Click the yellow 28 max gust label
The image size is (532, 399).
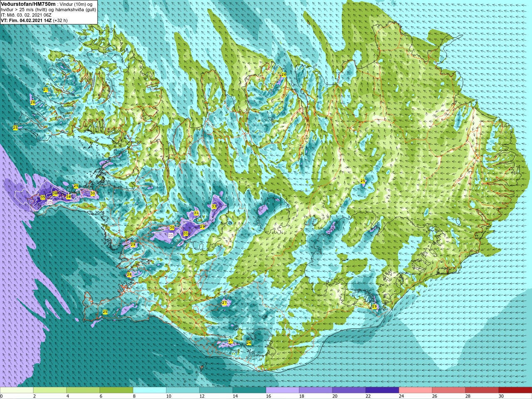129,275
